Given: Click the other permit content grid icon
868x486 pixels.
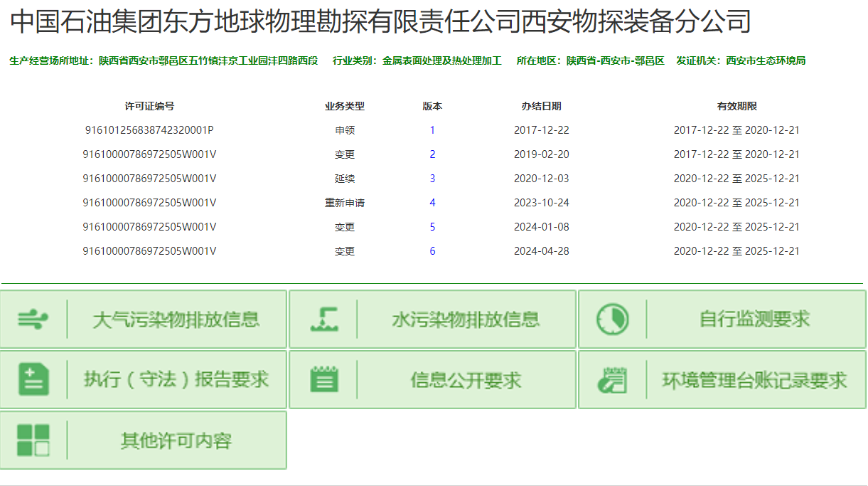Looking at the screenshot, I should coord(33,440).
